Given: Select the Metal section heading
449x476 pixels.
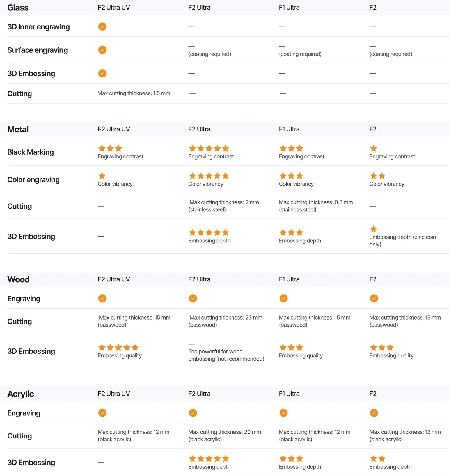Looking at the screenshot, I should pos(18,129).
